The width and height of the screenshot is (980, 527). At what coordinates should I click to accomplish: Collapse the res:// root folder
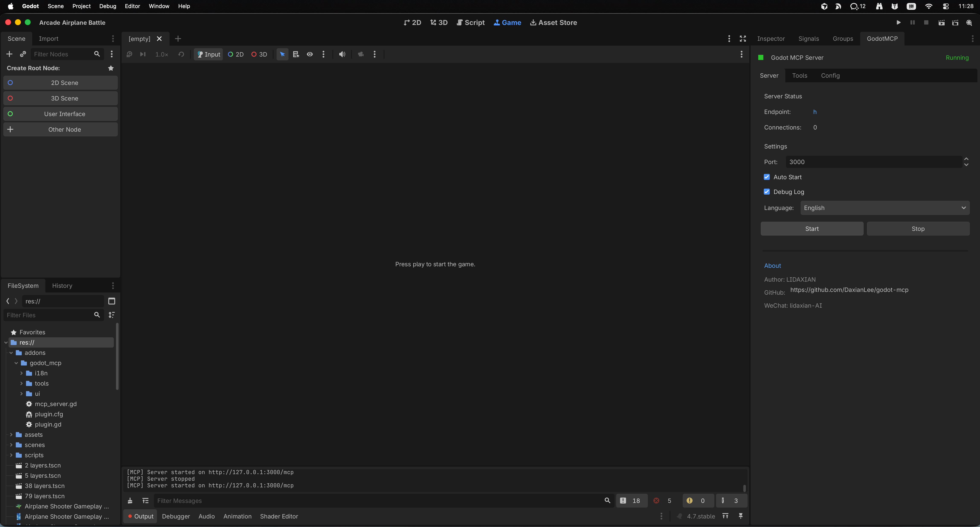point(6,343)
